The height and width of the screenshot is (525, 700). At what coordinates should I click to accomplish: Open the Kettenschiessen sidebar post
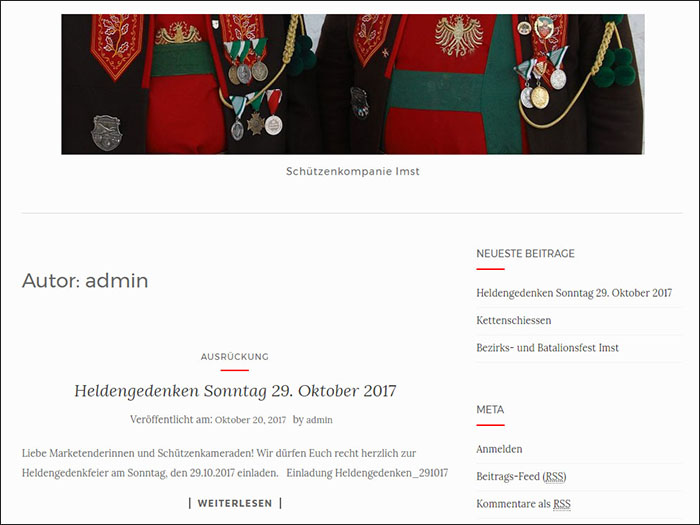tap(513, 320)
